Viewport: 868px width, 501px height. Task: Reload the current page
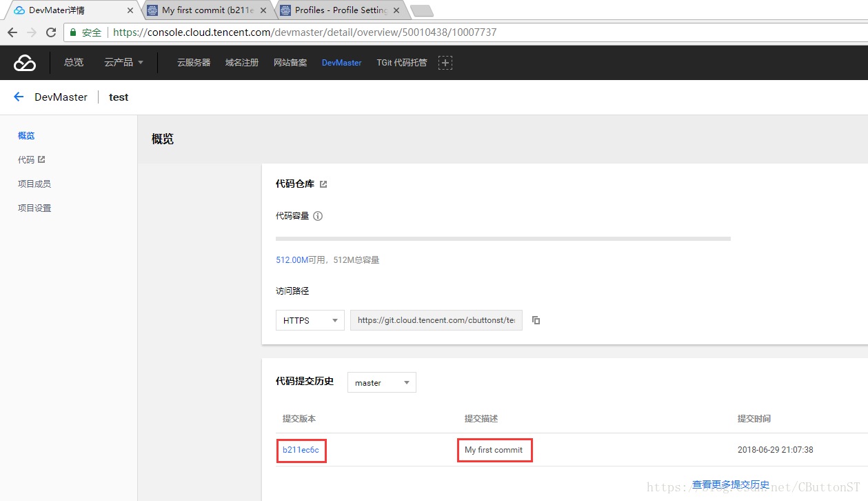pos(51,32)
